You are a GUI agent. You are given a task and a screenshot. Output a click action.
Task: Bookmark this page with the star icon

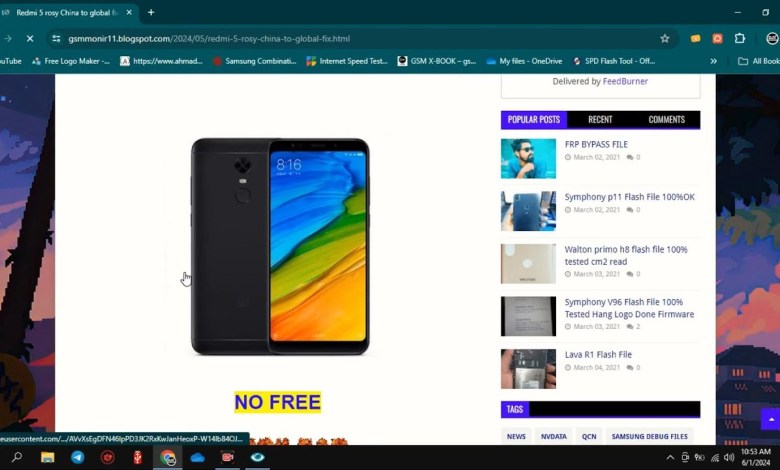click(665, 38)
